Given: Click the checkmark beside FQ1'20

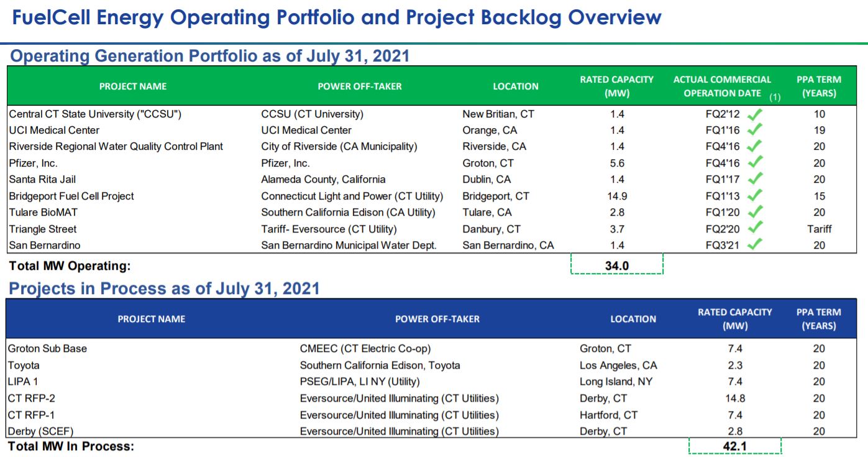Looking at the screenshot, I should click(x=754, y=212).
